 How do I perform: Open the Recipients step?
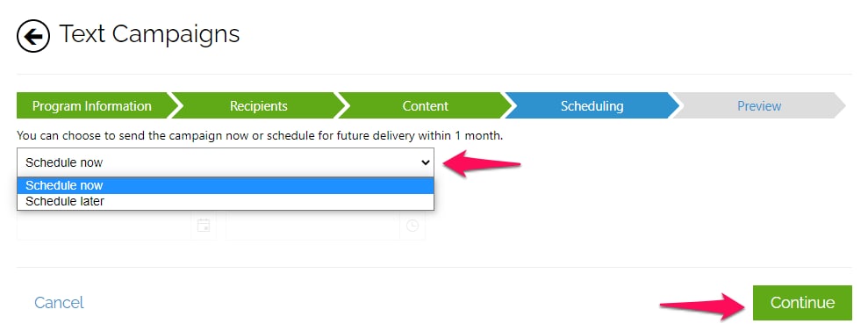(259, 105)
